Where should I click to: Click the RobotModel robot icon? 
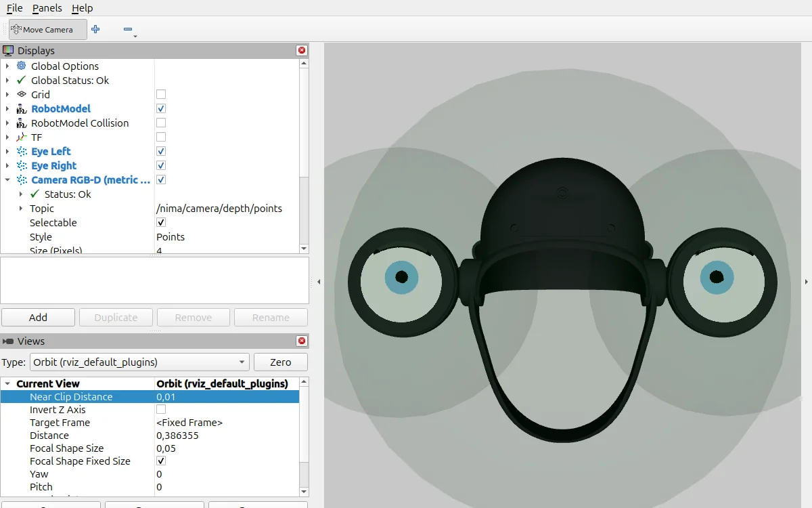point(22,108)
